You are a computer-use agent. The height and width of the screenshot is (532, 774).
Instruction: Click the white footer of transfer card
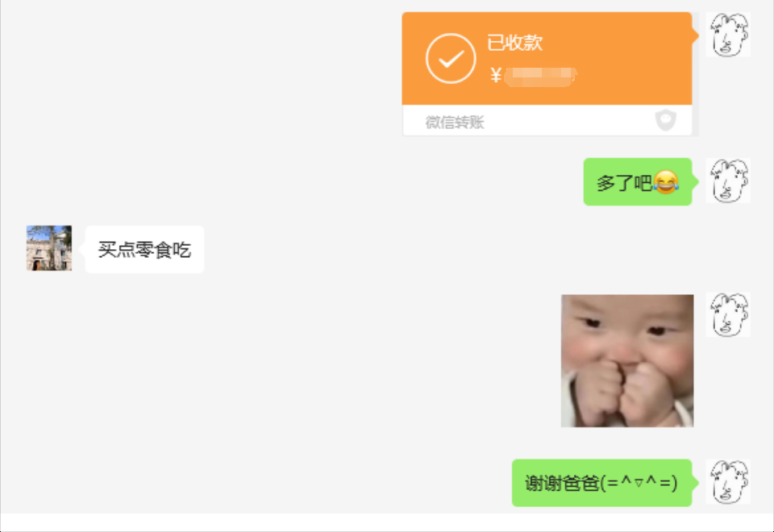tap(547, 120)
